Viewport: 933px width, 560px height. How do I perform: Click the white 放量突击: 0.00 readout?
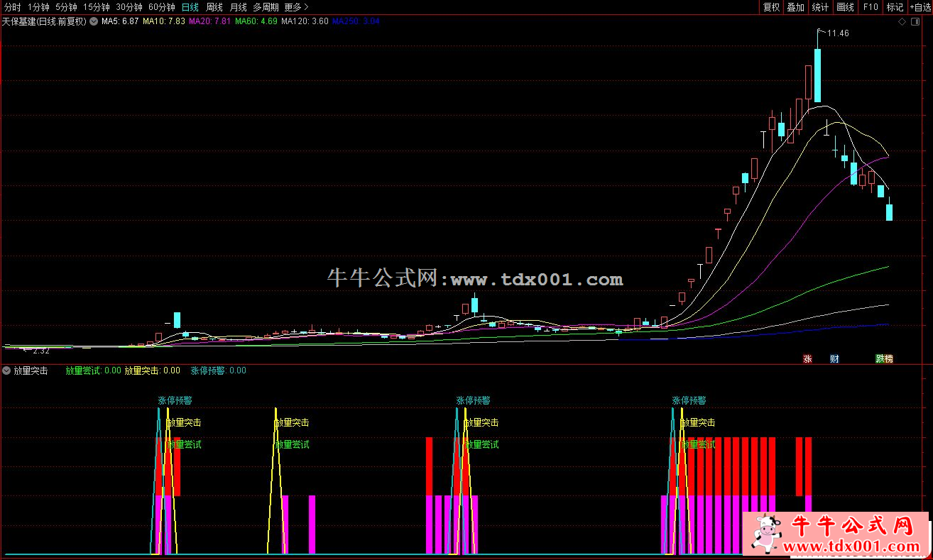(x=153, y=370)
